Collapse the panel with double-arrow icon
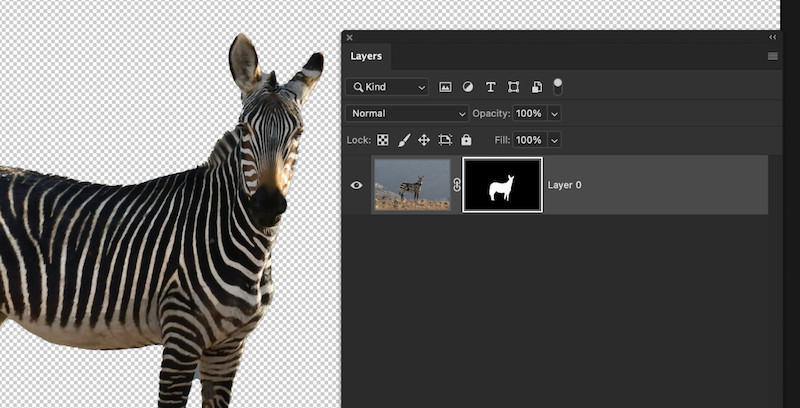Screen dimensions: 800x408 pyautogui.click(x=772, y=37)
